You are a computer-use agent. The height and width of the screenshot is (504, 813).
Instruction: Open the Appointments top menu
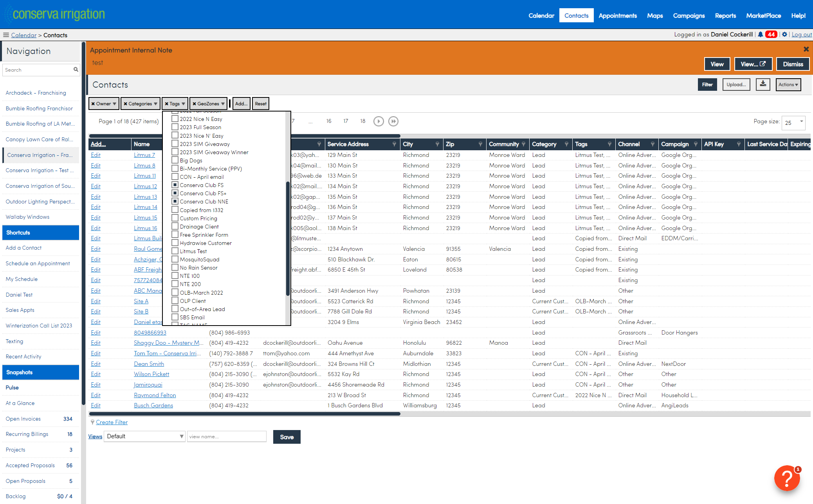618,15
